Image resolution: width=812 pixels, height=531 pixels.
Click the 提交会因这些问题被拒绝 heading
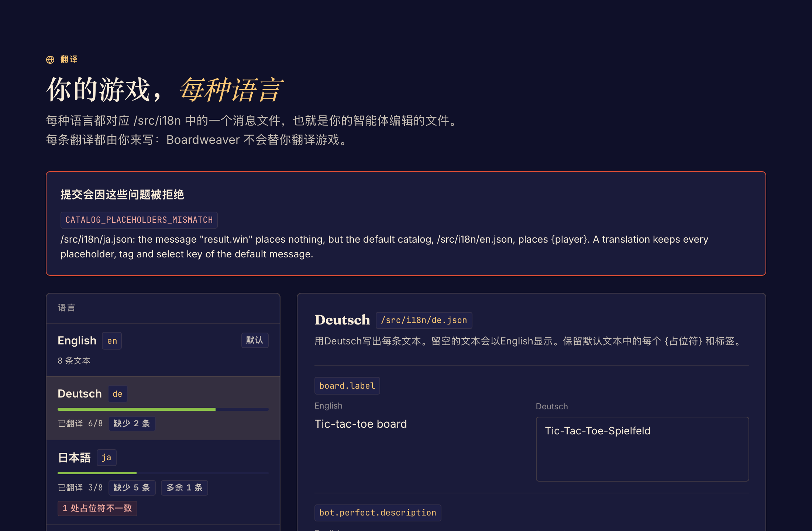(122, 194)
